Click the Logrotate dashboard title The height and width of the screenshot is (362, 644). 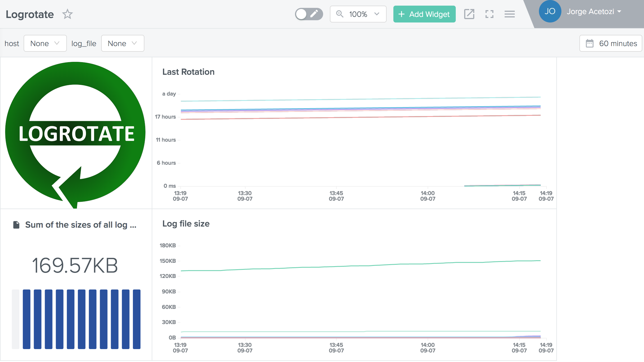tap(30, 14)
